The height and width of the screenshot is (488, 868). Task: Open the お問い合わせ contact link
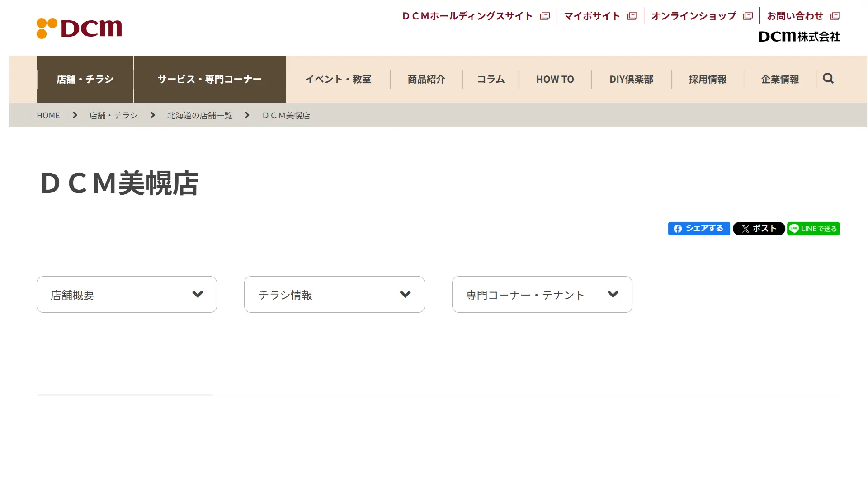click(x=795, y=16)
